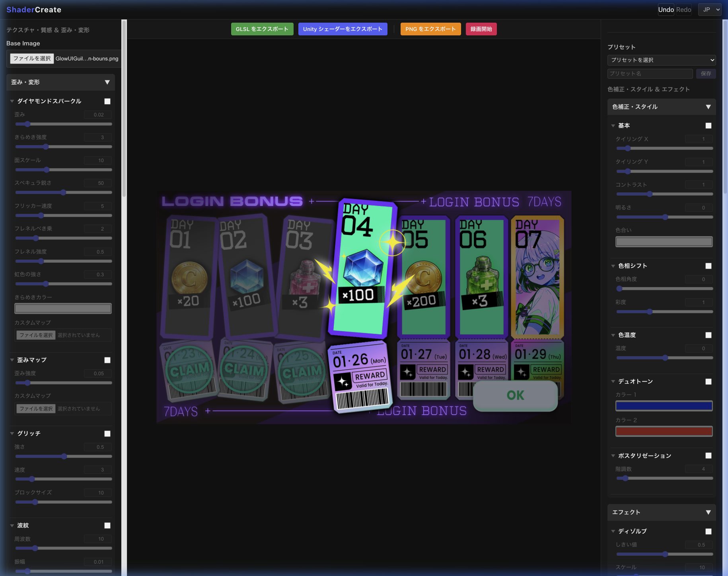Start recording with 録画開始 button
This screenshot has height=576, width=728.
[481, 29]
